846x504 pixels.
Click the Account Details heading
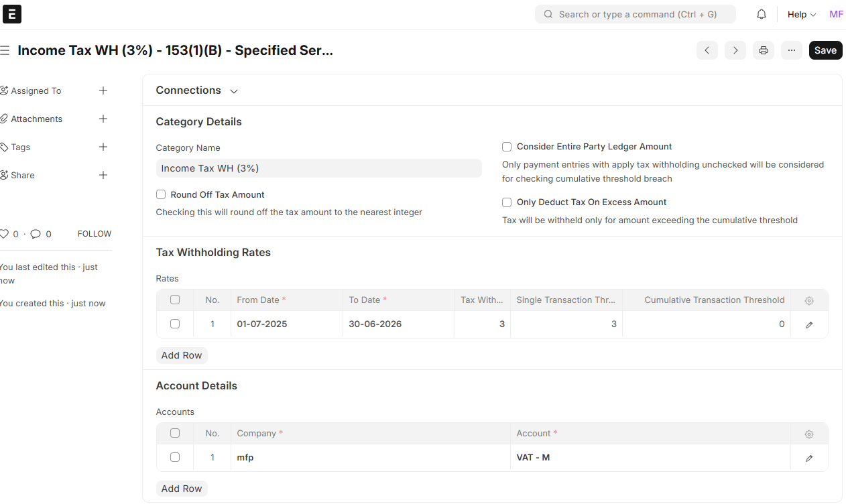pyautogui.click(x=196, y=386)
